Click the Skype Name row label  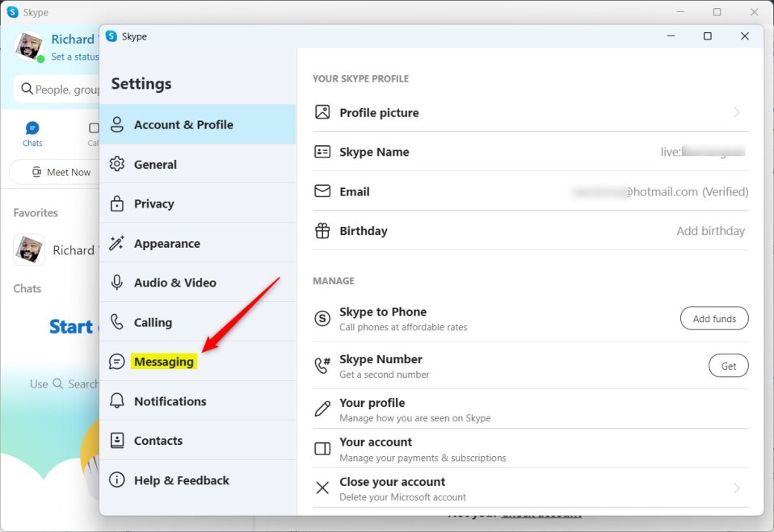click(374, 152)
